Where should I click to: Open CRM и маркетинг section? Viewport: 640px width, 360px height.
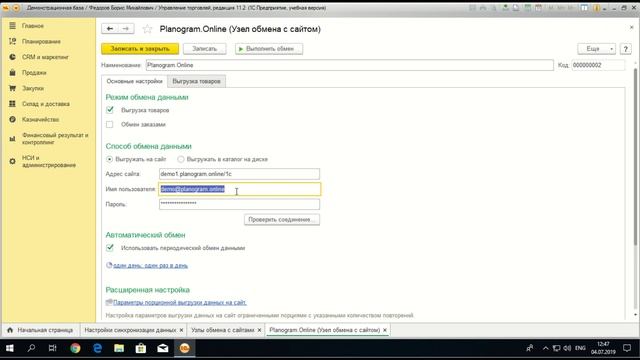45,57
